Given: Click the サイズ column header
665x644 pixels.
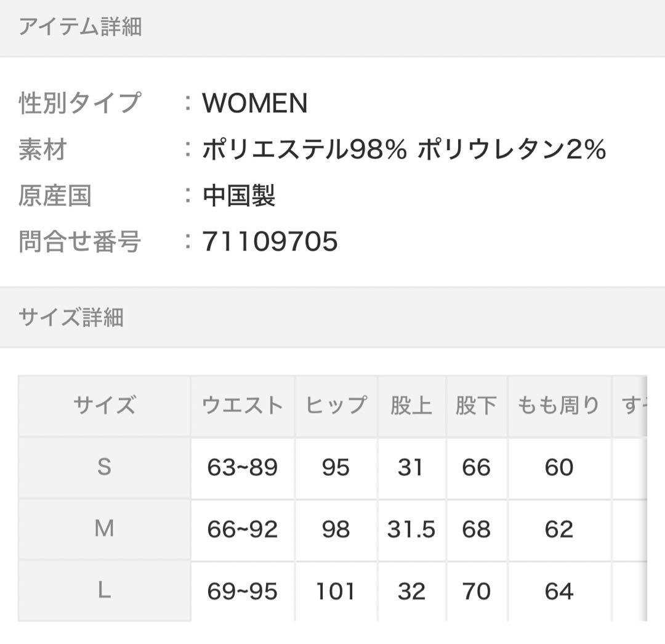Looking at the screenshot, I should 104,406.
